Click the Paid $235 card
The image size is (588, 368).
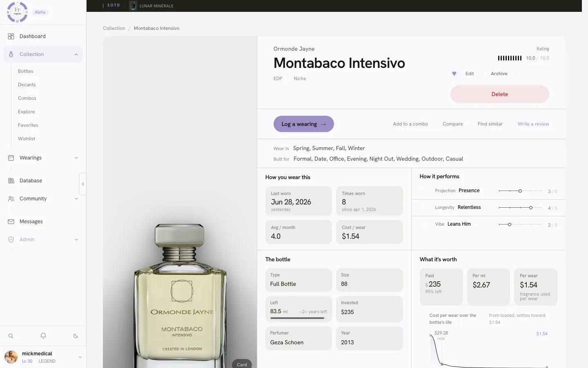coord(441,287)
